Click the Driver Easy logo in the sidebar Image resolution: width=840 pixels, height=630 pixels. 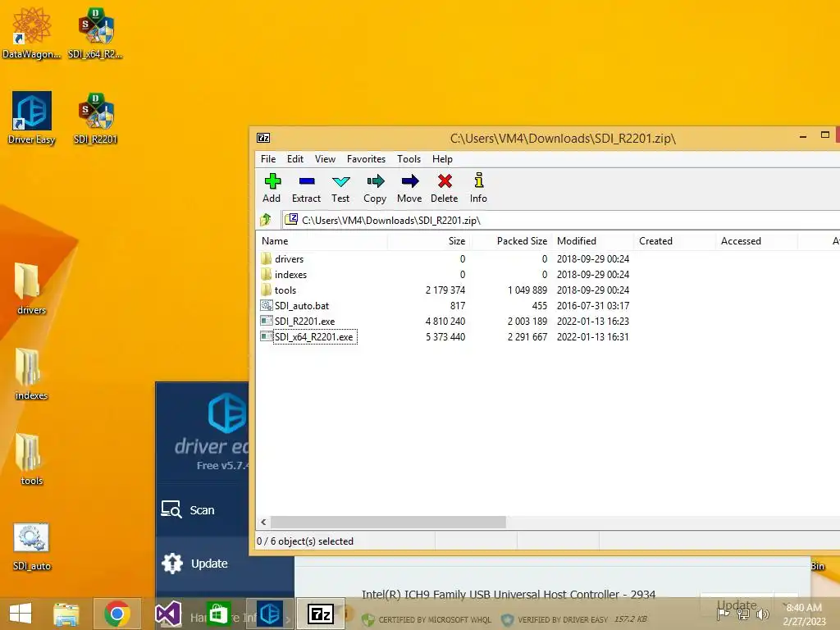[227, 413]
